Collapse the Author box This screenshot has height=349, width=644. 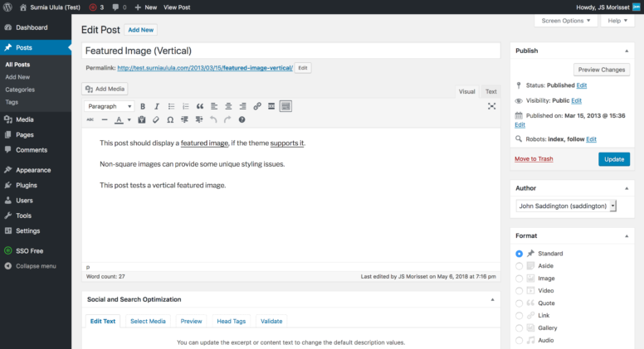click(x=627, y=188)
